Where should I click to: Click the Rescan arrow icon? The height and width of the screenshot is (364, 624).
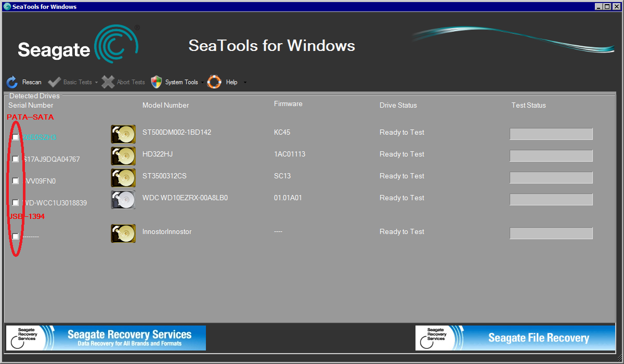pyautogui.click(x=12, y=82)
